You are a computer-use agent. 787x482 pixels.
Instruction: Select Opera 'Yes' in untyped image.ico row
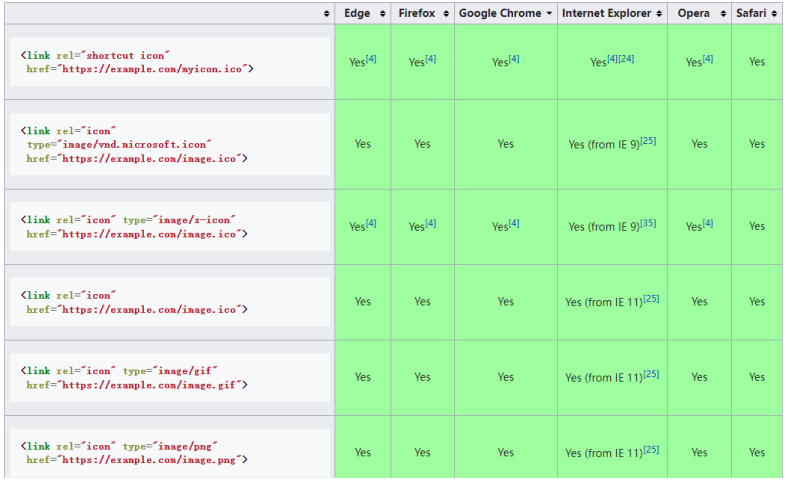(699, 302)
